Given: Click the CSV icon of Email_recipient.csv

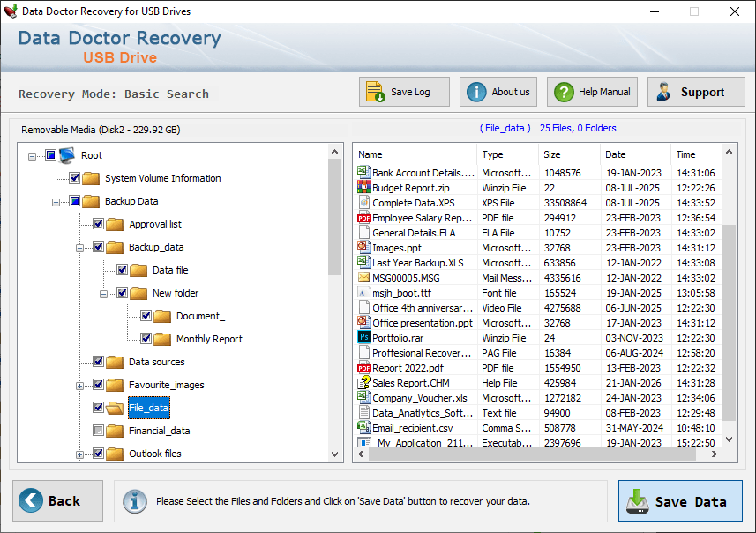Looking at the screenshot, I should tap(363, 427).
